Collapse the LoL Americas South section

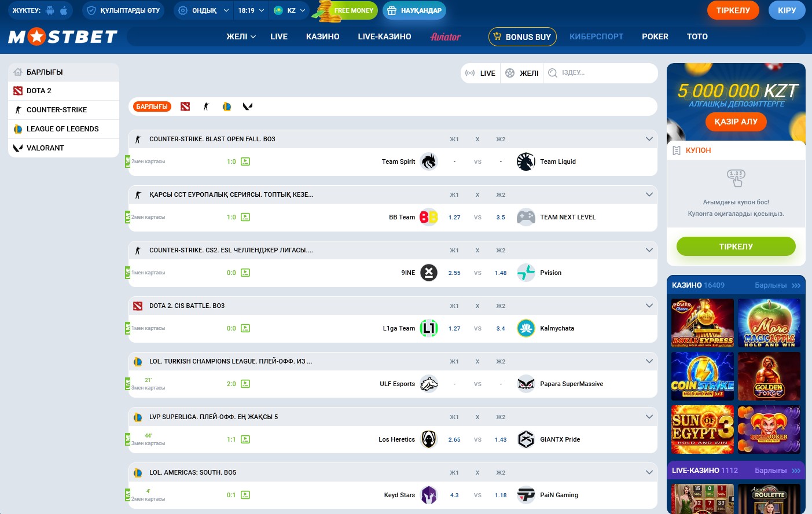(x=649, y=472)
